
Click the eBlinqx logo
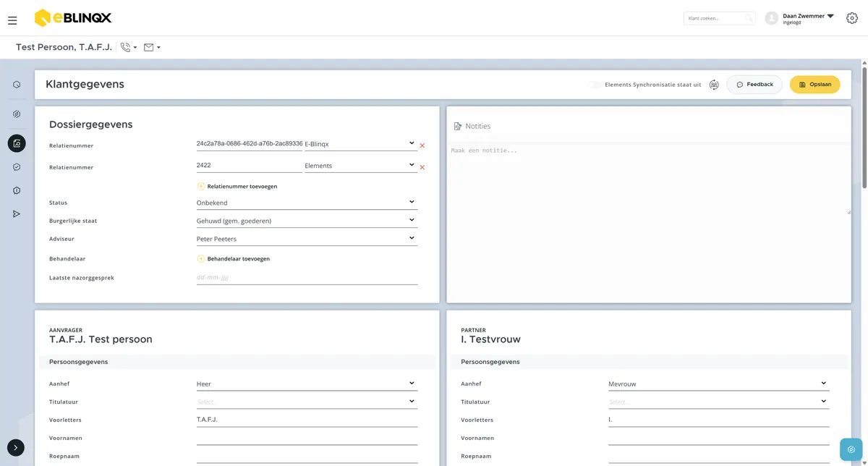(x=73, y=17)
